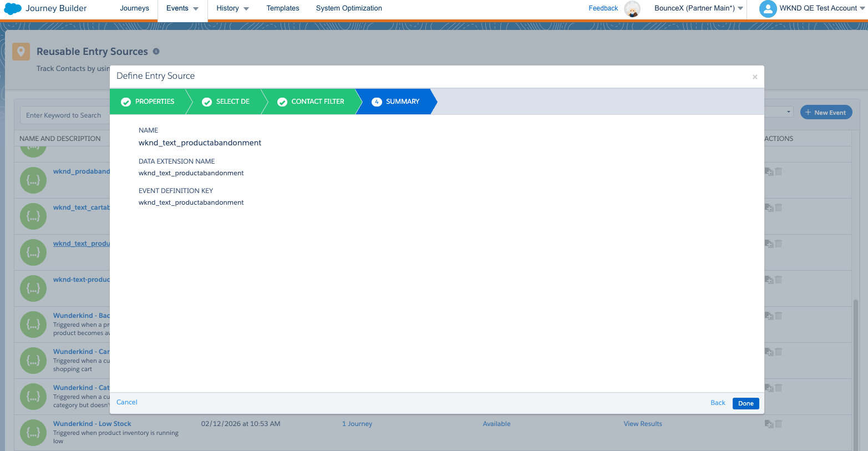Viewport: 868px width, 451px height.
Task: Click the wknd-text-produc row event icon
Action: coord(33,288)
